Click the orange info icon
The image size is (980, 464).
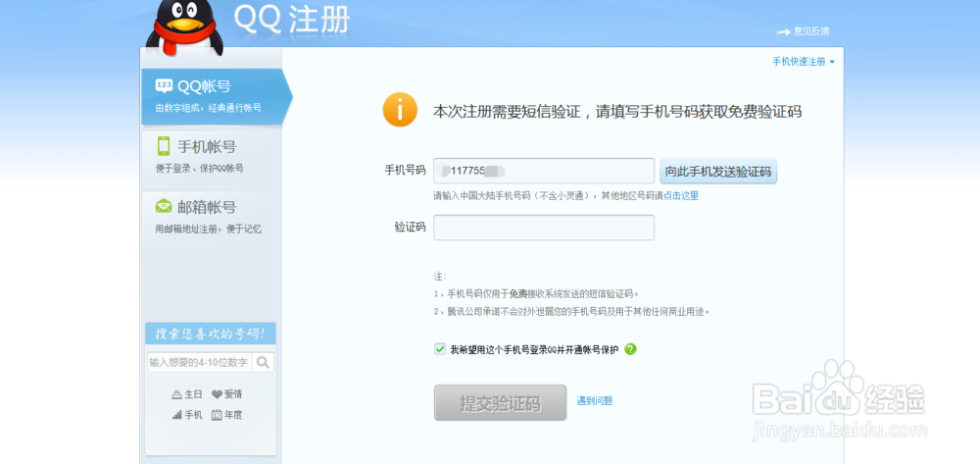coord(400,110)
